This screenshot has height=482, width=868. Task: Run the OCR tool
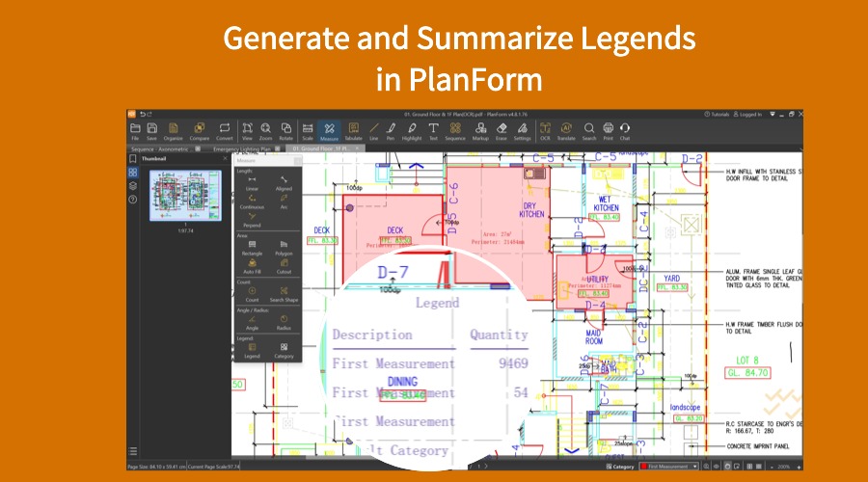545,132
